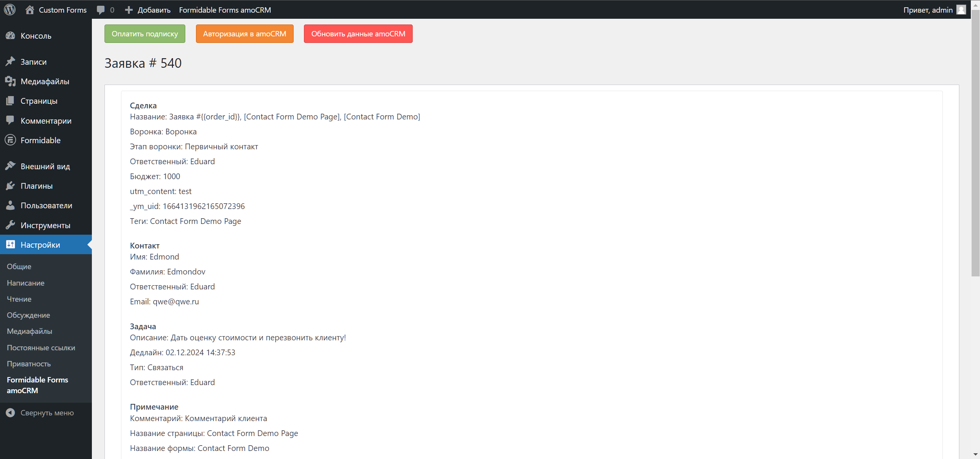Click the Formidable plugin sidebar icon
Screen dimensions: 980x459
pyautogui.click(x=10, y=140)
